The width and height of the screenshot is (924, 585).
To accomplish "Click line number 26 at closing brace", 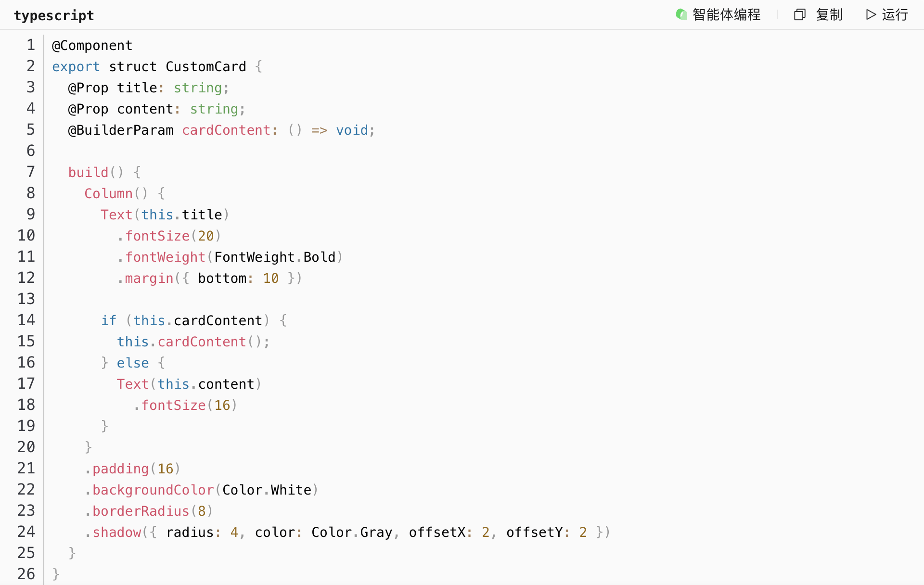I will (26, 574).
